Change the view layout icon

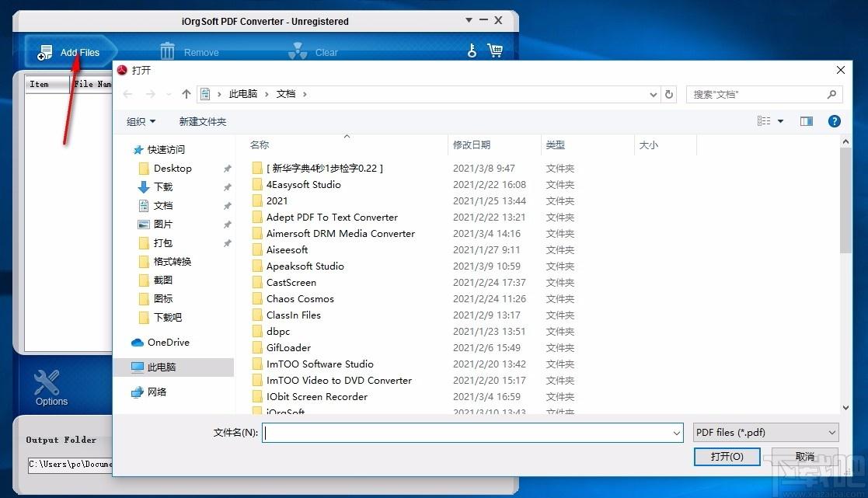point(764,121)
